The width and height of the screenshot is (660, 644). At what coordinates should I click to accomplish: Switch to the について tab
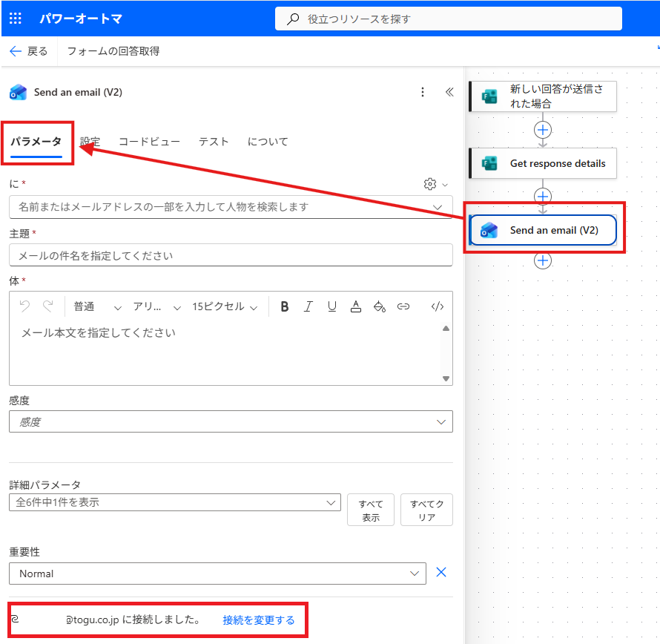(x=268, y=142)
